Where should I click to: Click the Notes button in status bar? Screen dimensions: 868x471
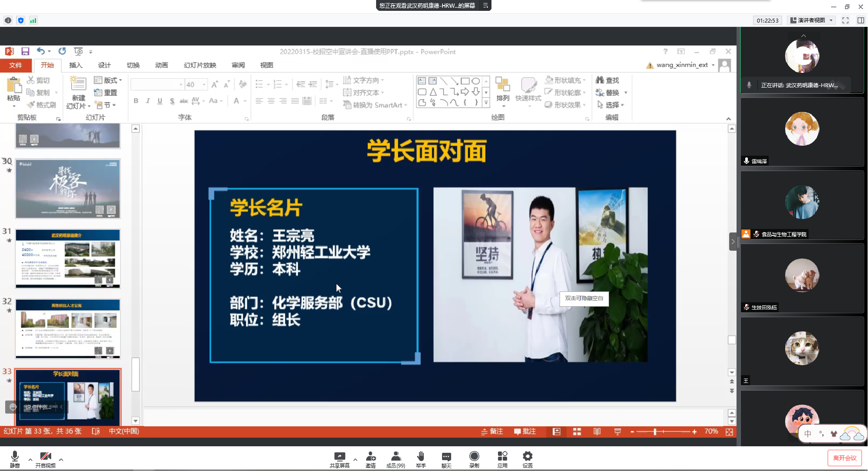click(492, 432)
